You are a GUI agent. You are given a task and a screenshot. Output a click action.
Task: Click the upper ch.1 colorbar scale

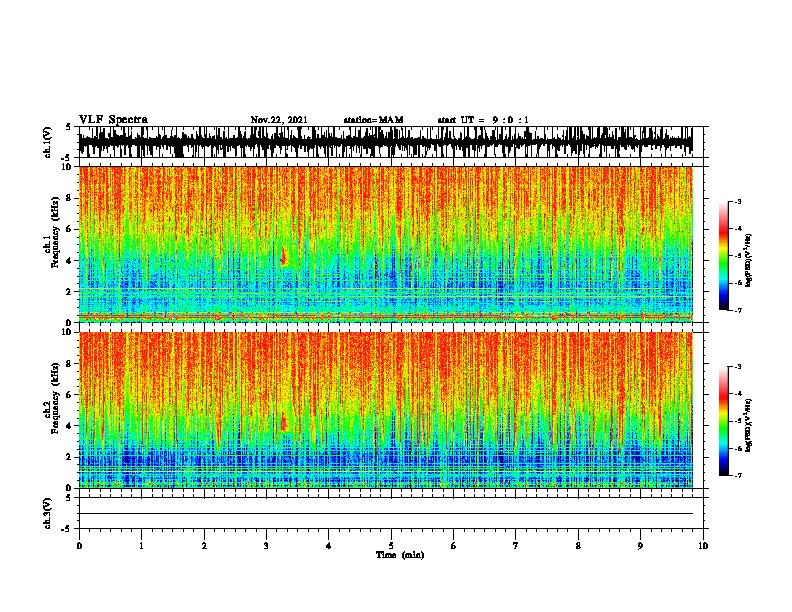(x=724, y=256)
